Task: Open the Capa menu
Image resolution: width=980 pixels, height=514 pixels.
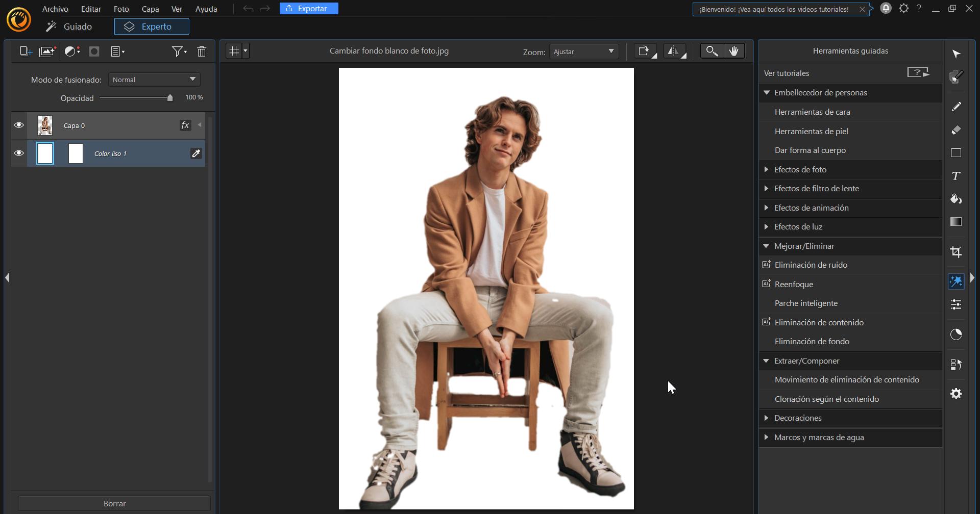Action: (150, 9)
